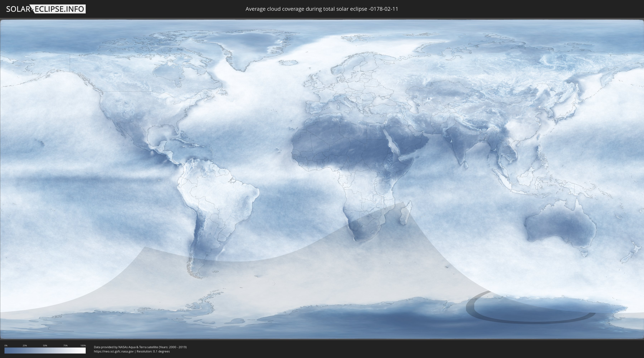Image resolution: width=644 pixels, height=358 pixels.
Task: Click the 75% legend label
Action: click(x=65, y=345)
